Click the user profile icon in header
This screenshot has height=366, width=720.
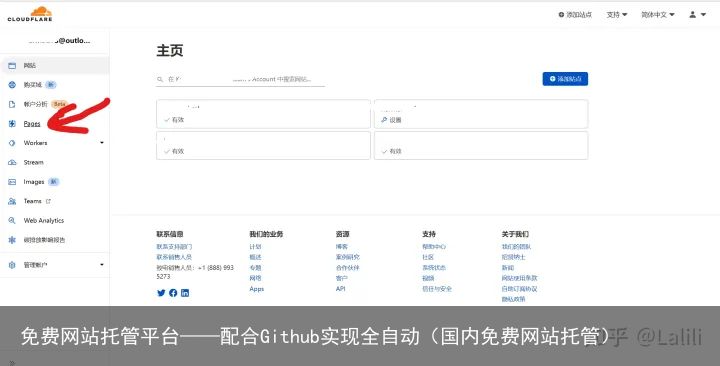pos(692,15)
